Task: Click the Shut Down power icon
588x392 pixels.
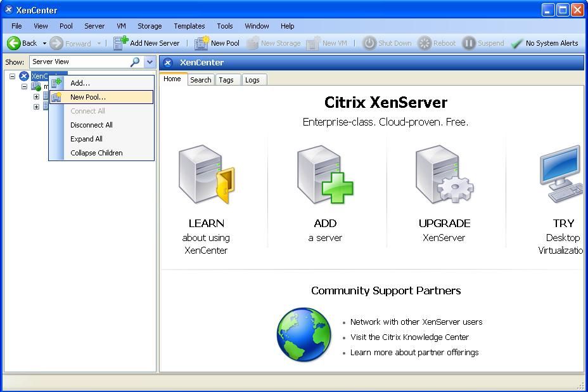Action: click(369, 43)
